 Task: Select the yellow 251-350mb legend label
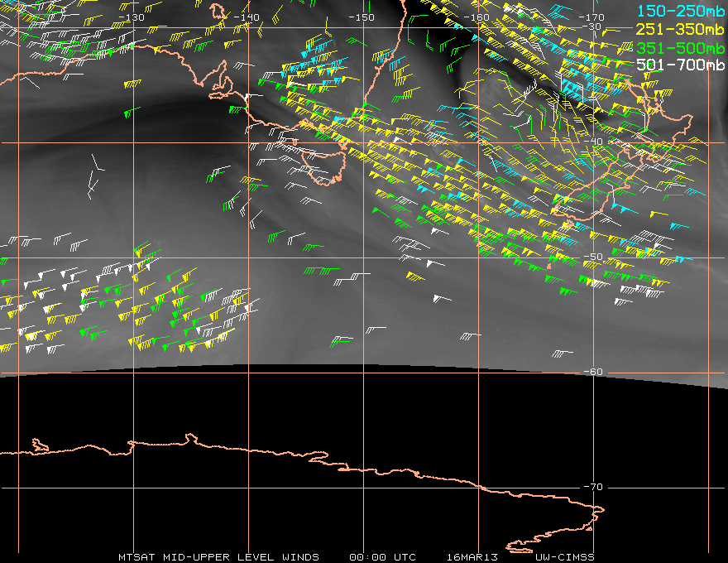[x=680, y=29]
